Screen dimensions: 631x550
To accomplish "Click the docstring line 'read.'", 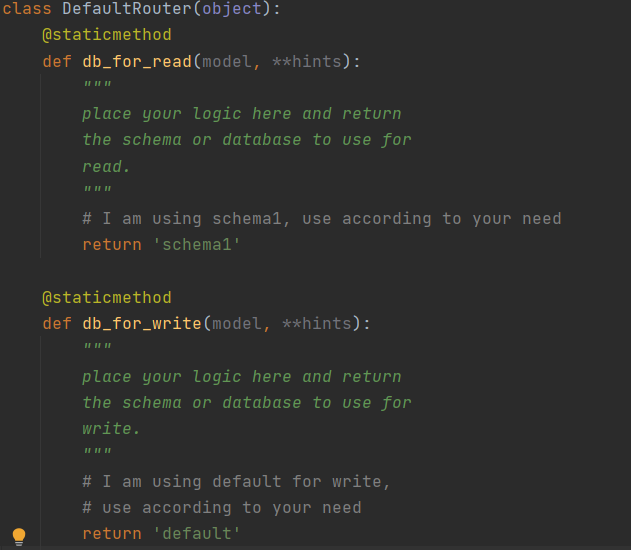I will [x=106, y=166].
